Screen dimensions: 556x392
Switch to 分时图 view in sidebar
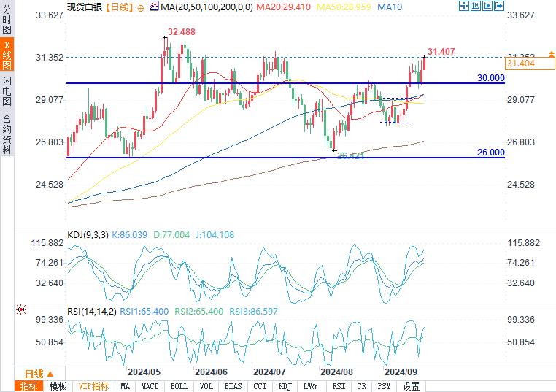click(x=7, y=19)
